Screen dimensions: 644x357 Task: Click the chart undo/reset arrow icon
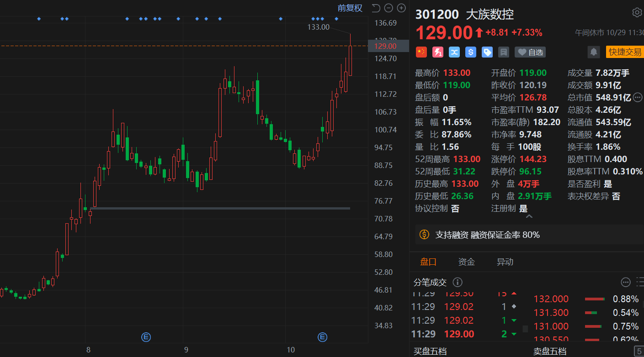[x=376, y=8]
